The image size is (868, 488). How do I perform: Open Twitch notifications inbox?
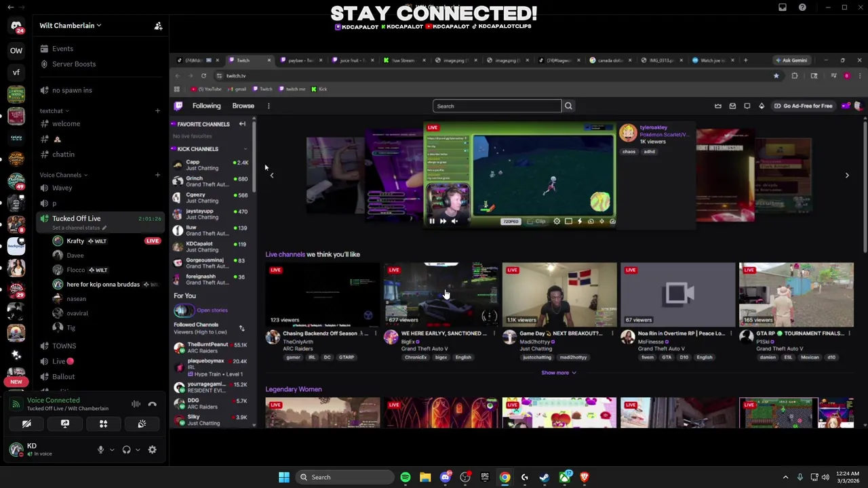[732, 106]
